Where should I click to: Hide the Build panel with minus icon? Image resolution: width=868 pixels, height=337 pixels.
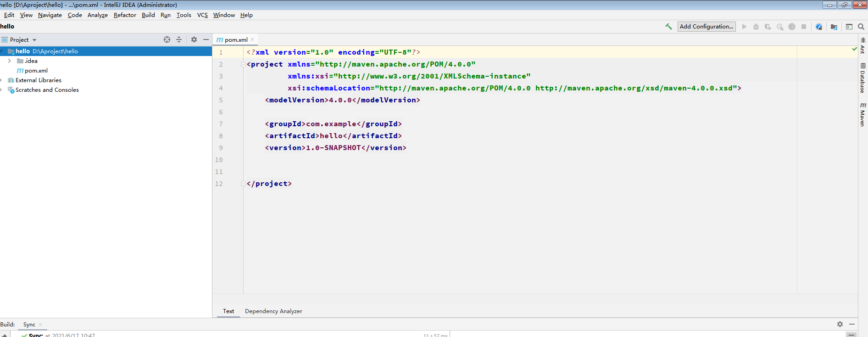852,324
